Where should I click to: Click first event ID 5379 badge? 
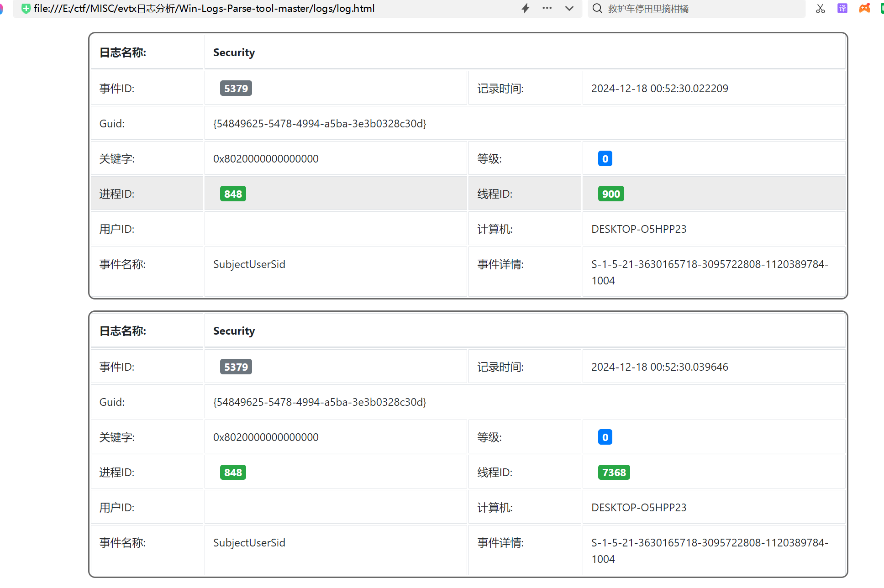click(236, 89)
